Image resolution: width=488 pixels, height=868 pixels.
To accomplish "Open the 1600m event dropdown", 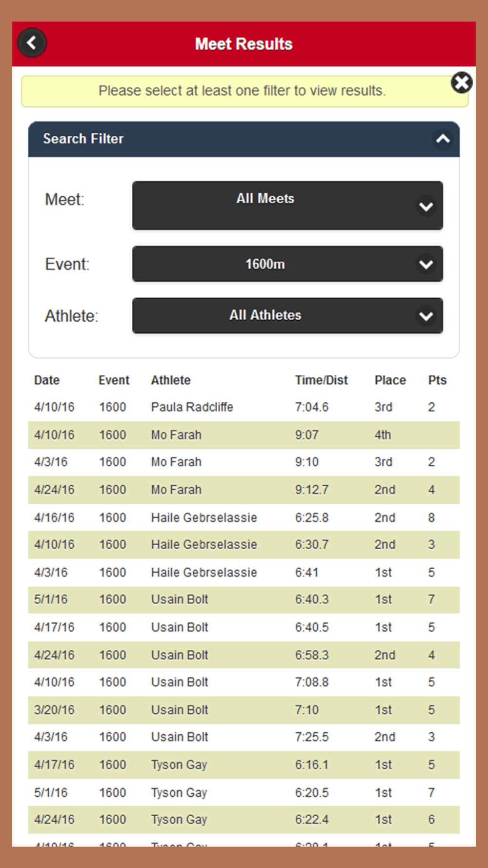I will (287, 264).
